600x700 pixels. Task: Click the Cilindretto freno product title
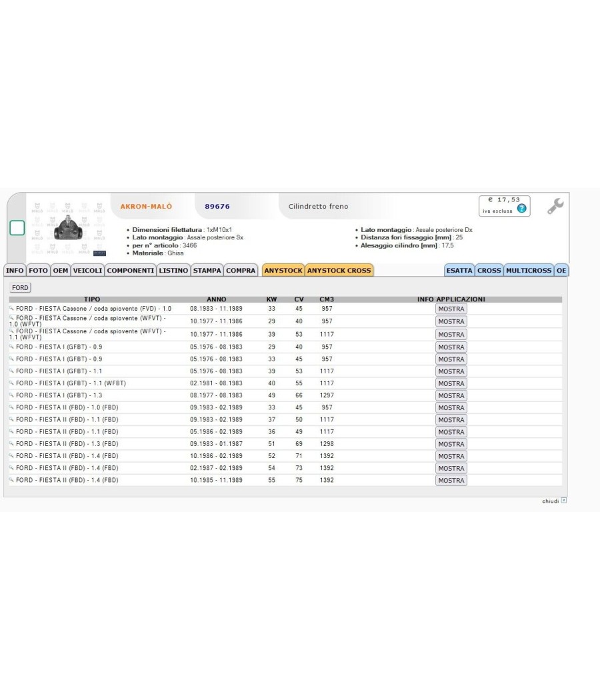click(318, 206)
